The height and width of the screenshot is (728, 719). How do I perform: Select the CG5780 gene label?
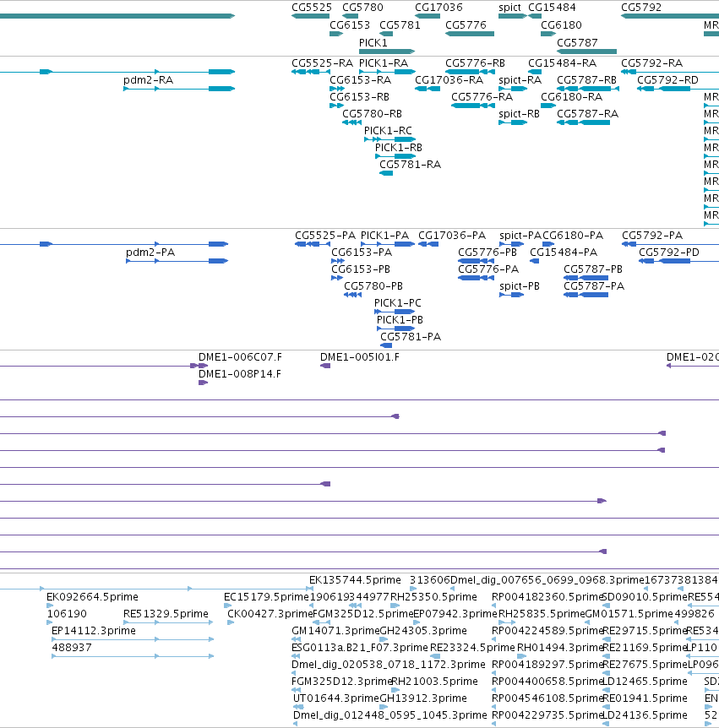point(362,8)
